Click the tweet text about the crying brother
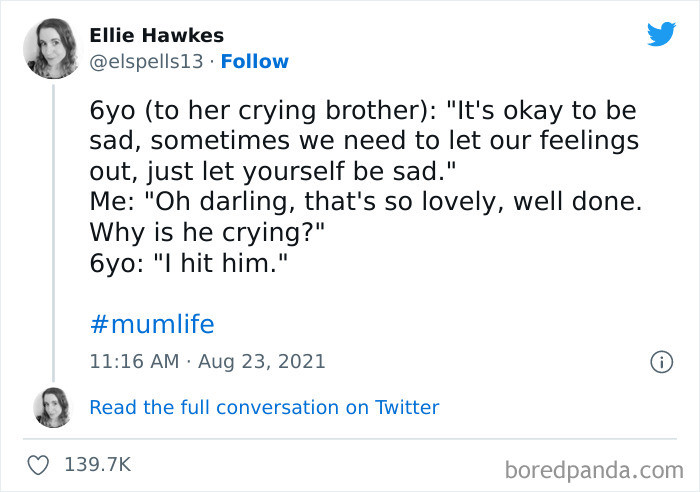Image resolution: width=700 pixels, height=492 pixels. (x=365, y=186)
